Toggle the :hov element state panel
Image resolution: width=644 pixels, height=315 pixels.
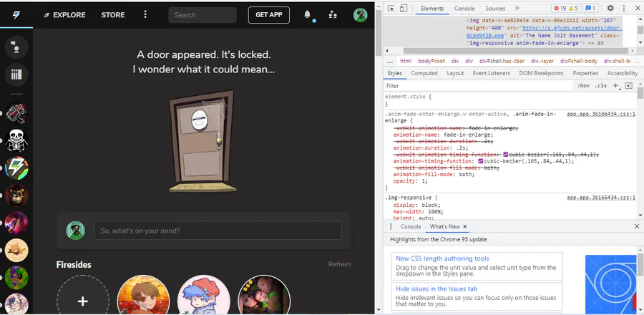point(583,85)
